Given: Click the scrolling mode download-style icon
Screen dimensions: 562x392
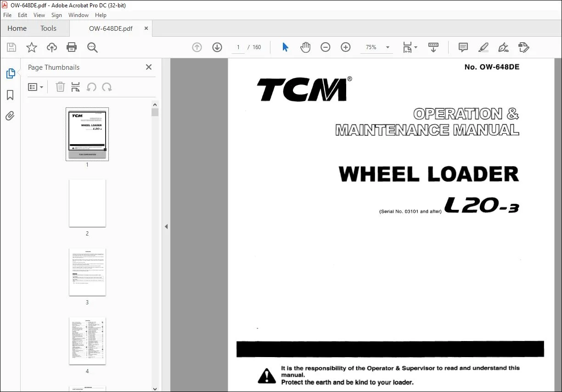Looking at the screenshot, I should [x=433, y=47].
